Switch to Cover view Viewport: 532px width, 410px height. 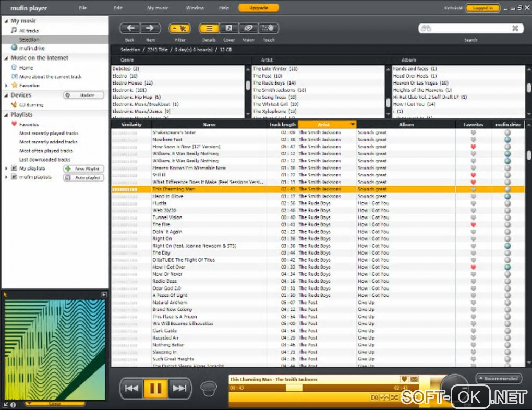coord(228,29)
